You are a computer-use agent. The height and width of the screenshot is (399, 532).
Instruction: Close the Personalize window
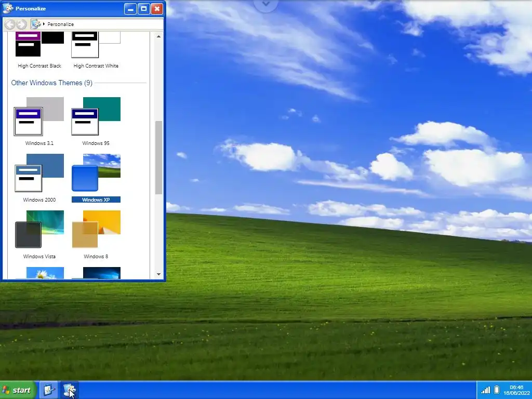pos(157,9)
